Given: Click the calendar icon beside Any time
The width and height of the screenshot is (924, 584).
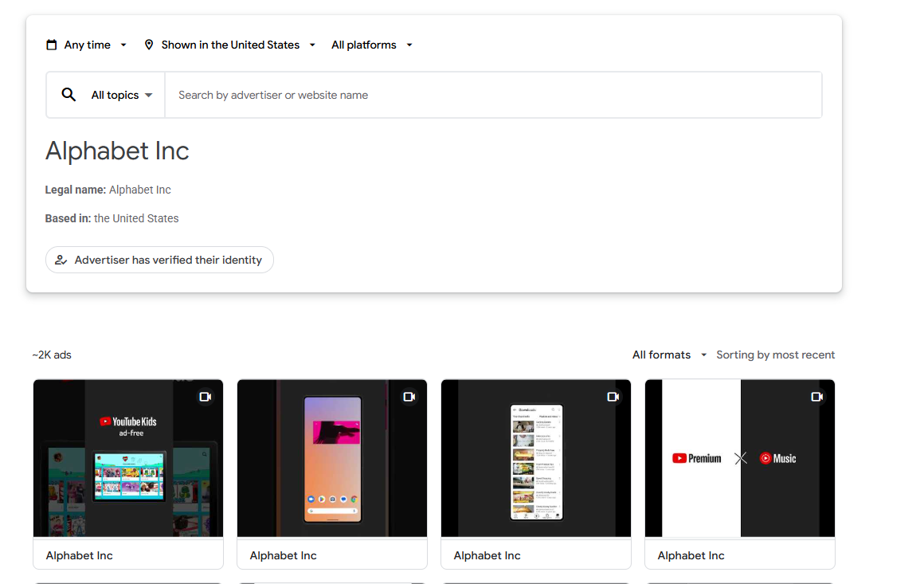Looking at the screenshot, I should 52,45.
